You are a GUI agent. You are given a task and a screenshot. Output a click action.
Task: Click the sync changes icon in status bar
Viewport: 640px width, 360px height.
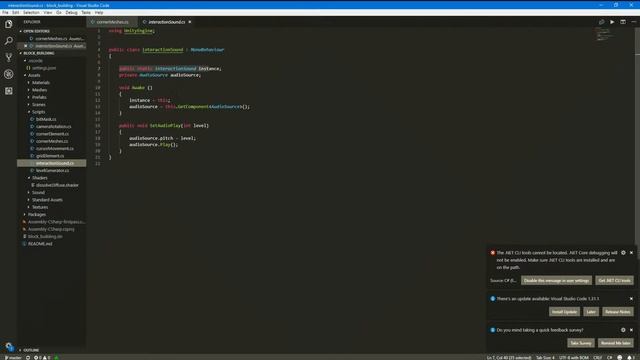28,358
